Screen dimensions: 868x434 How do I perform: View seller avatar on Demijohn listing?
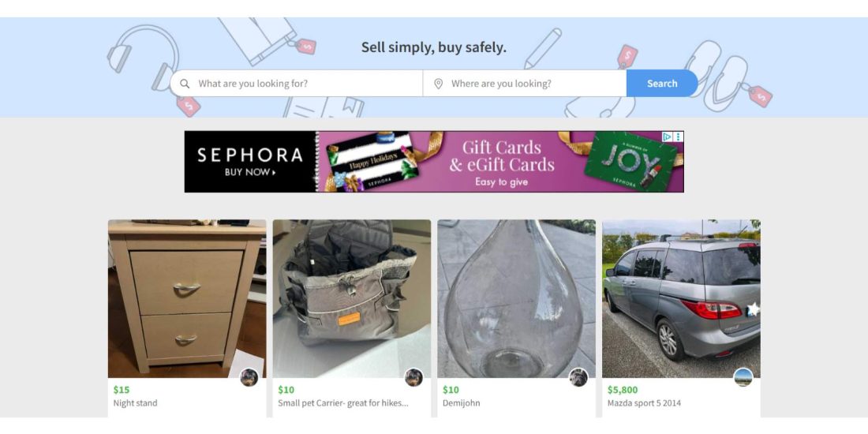pyautogui.click(x=578, y=377)
